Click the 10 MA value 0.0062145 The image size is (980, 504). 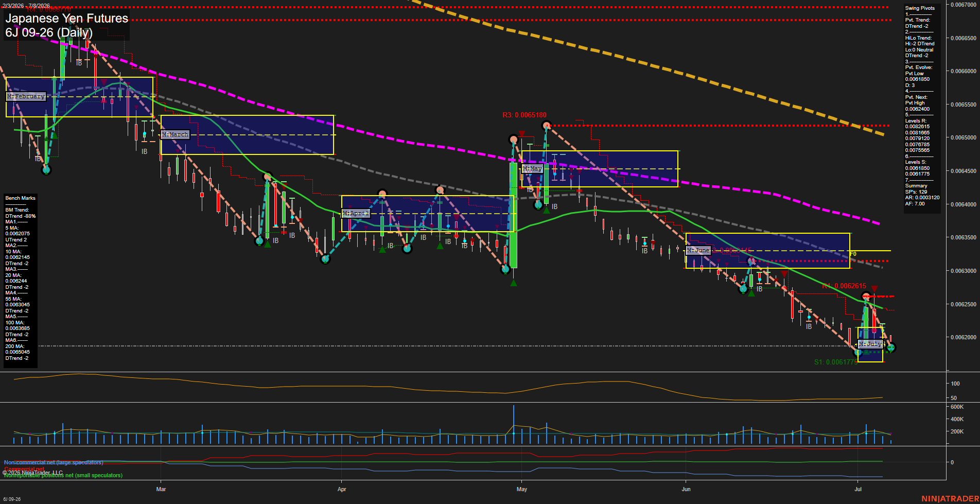[x=17, y=257]
